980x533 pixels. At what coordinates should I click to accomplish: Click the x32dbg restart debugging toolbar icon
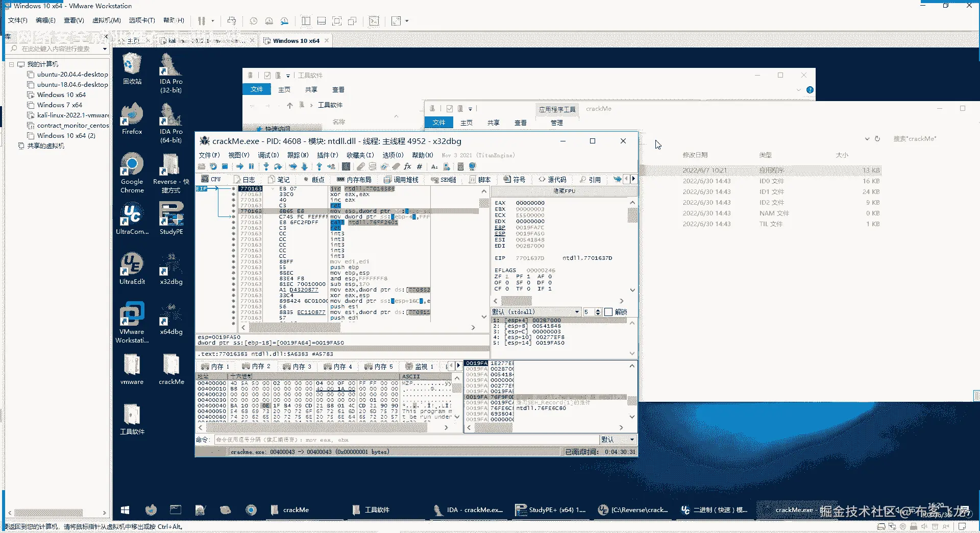[x=213, y=166]
